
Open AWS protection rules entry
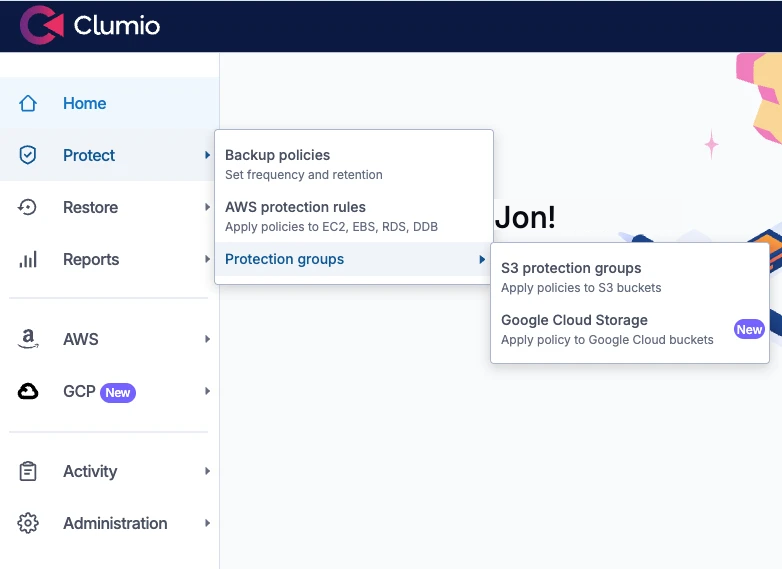tap(354, 216)
